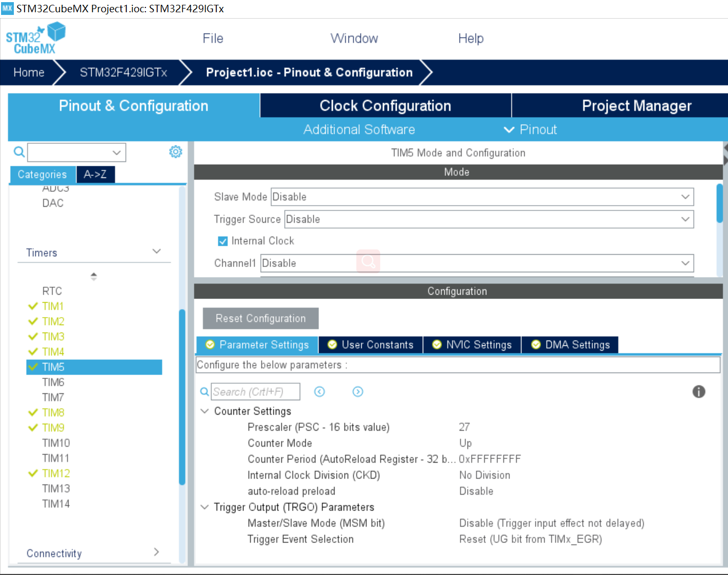This screenshot has width=728, height=575.
Task: Click the STM32CubeMX logo
Action: click(x=35, y=38)
